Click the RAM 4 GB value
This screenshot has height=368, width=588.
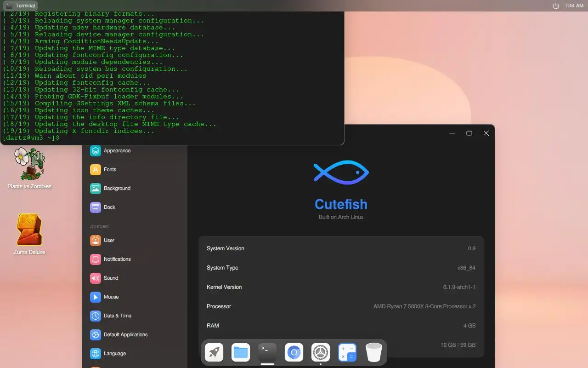tap(469, 326)
